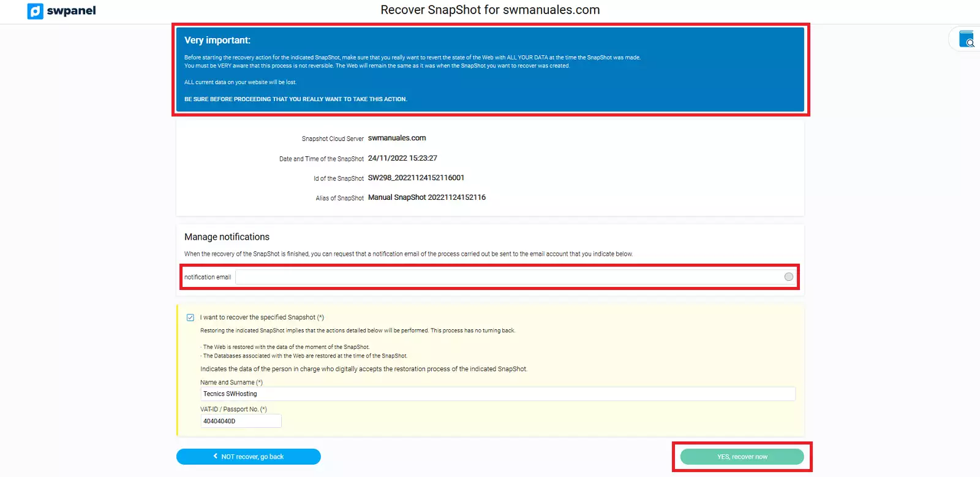Click the snapshot date '24/11/2022 15:23:27'

pyautogui.click(x=402, y=158)
